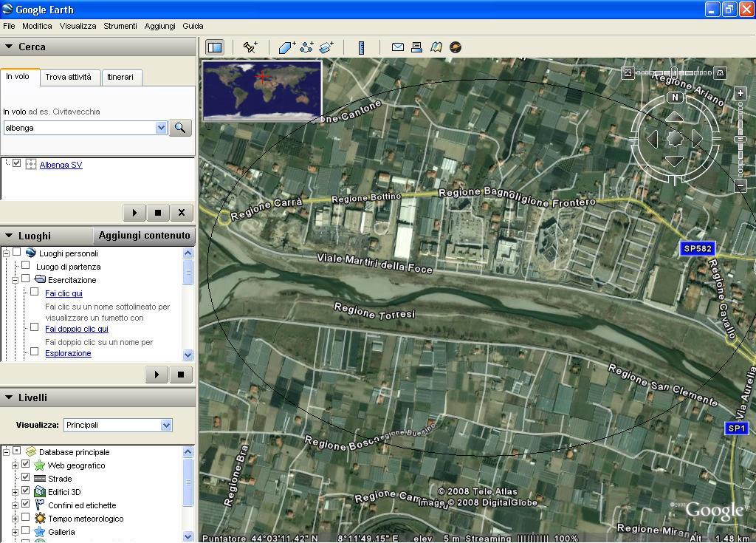
Task: Select the add path tool
Action: (x=307, y=47)
